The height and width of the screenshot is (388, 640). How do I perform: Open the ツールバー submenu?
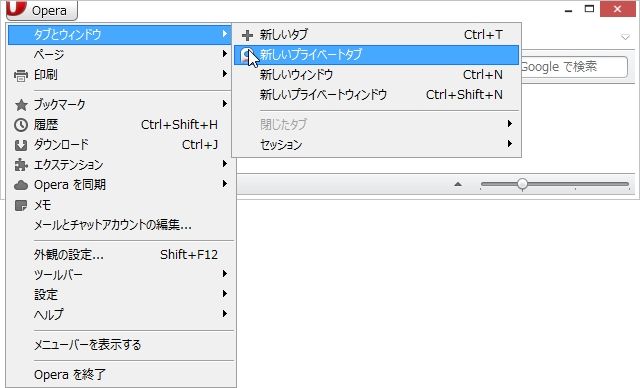point(120,275)
